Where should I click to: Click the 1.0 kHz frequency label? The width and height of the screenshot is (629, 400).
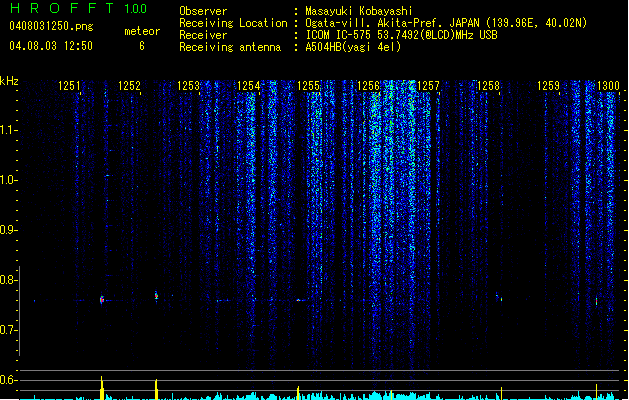tap(8, 180)
